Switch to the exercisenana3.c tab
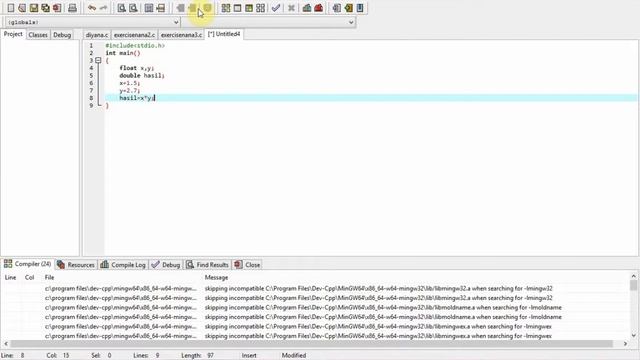The image size is (640, 360). pyautogui.click(x=181, y=35)
